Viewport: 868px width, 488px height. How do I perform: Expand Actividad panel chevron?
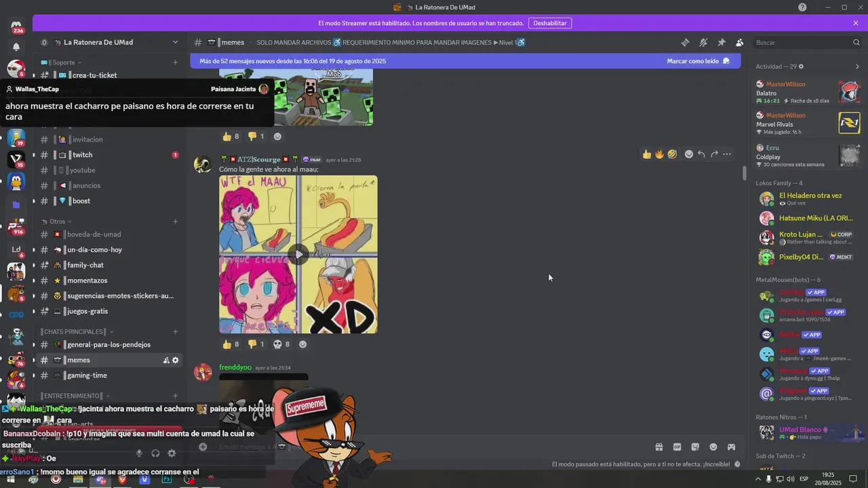tap(856, 66)
